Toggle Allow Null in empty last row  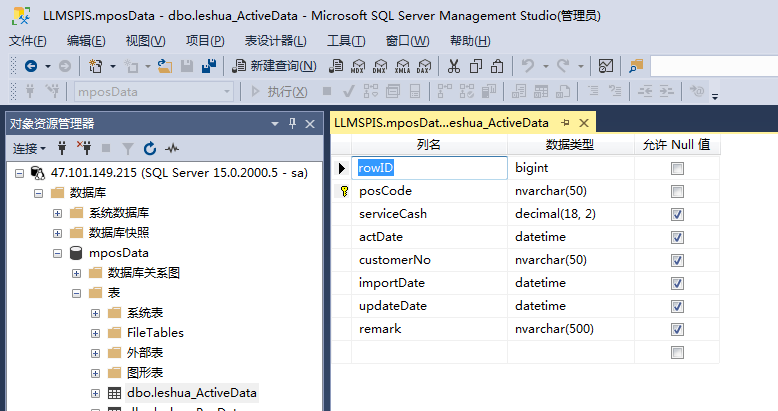pos(677,352)
